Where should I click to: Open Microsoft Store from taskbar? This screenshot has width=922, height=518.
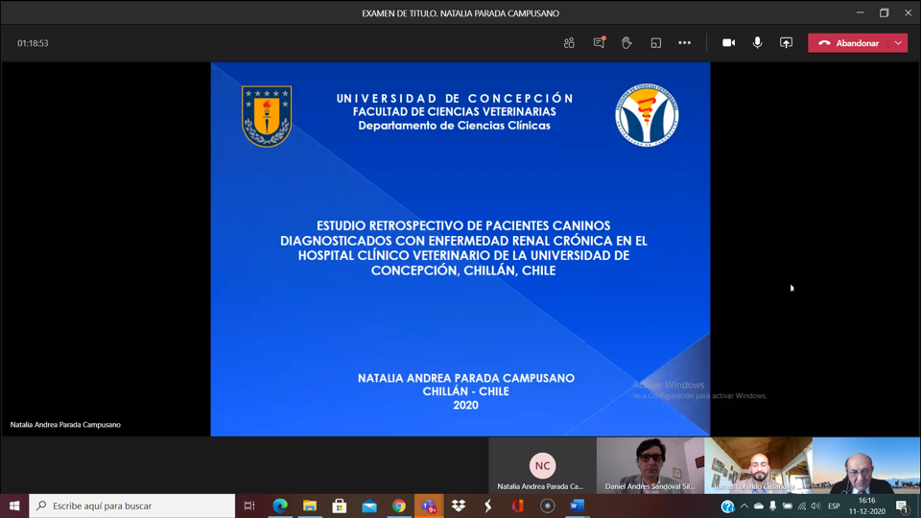click(339, 506)
